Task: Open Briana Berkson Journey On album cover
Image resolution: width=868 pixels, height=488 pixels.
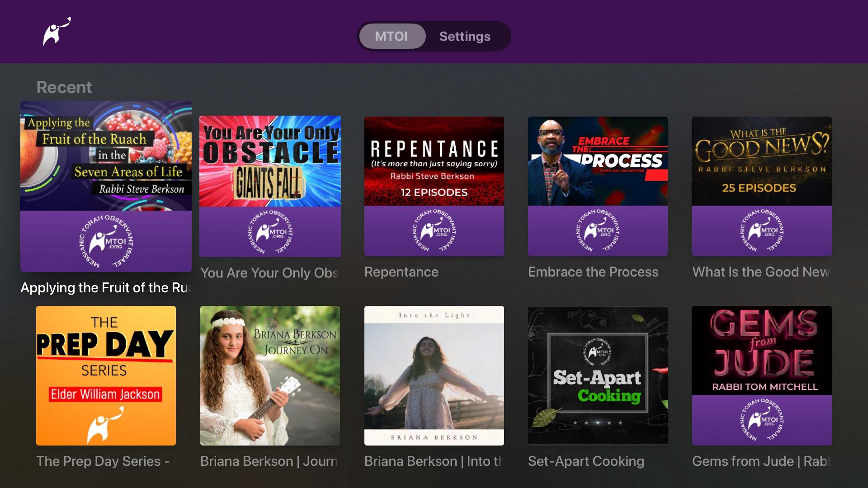Action: (270, 375)
